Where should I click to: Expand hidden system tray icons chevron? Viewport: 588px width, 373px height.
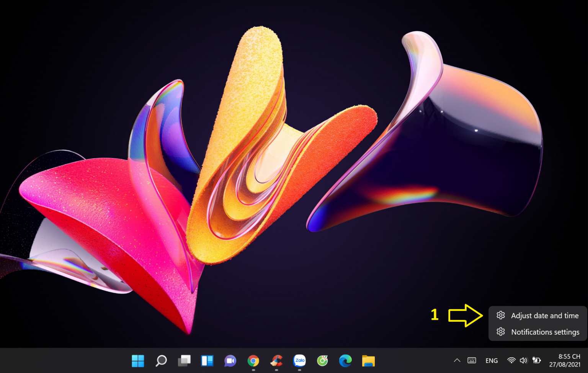point(457,360)
